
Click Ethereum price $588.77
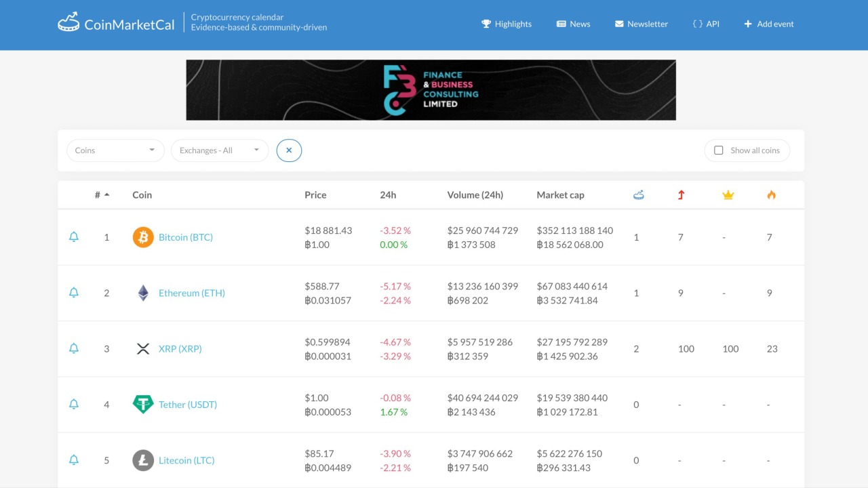point(322,286)
